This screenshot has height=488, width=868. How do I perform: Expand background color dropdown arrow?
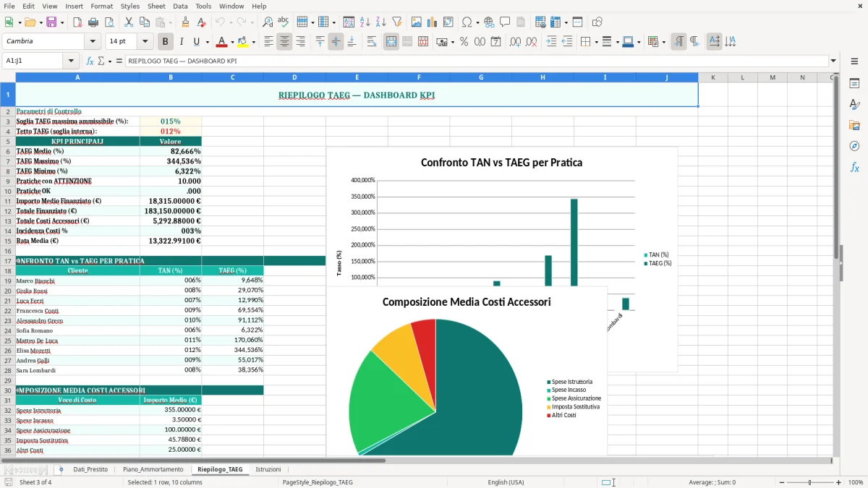(x=253, y=42)
